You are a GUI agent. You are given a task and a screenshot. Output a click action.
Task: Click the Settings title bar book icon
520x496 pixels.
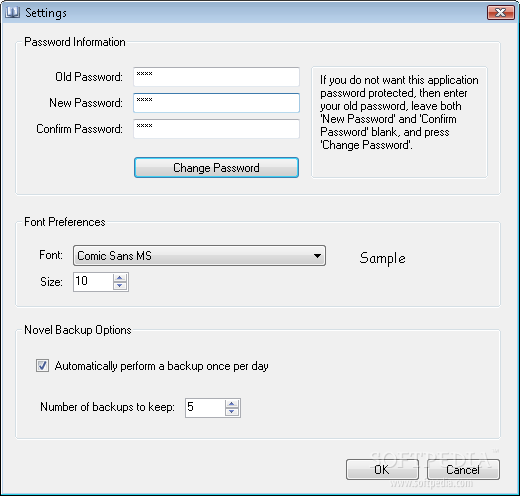(13, 13)
